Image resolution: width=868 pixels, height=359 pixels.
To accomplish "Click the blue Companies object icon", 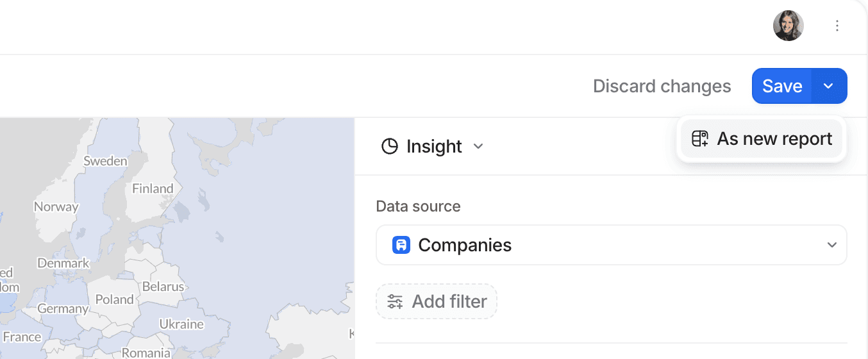I will click(x=401, y=245).
